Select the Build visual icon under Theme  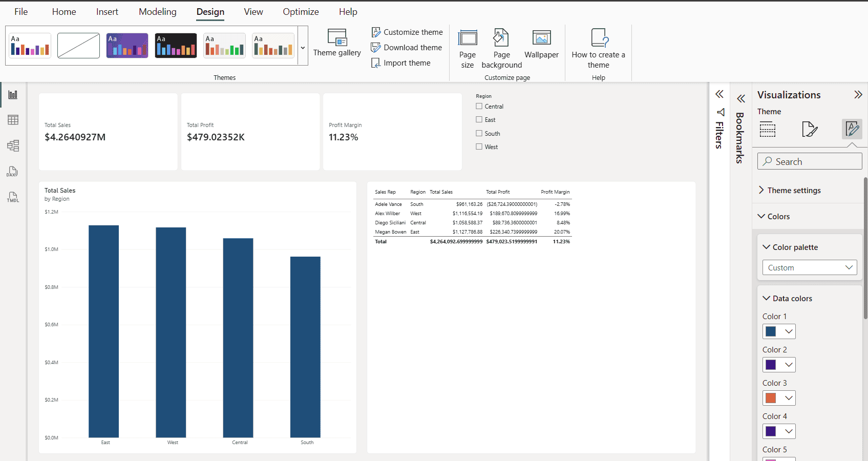(768, 129)
